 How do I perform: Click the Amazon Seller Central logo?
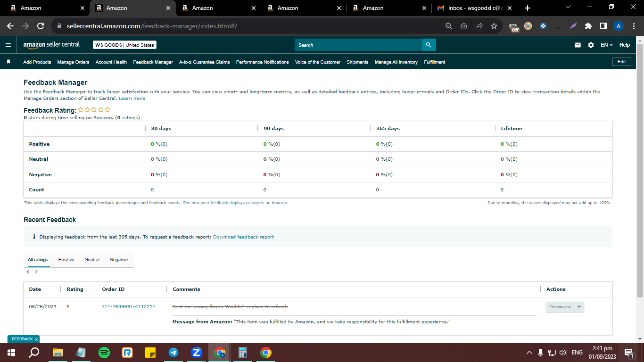pyautogui.click(x=52, y=45)
